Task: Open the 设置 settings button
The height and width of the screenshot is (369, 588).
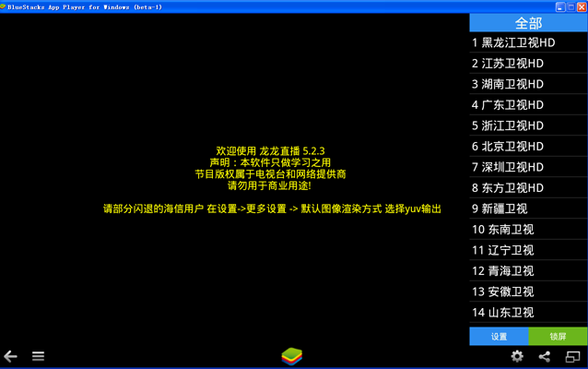Action: [x=500, y=337]
